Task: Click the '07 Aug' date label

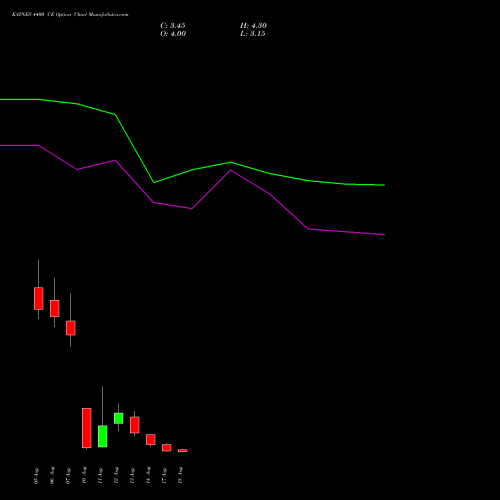Action: coord(68,476)
